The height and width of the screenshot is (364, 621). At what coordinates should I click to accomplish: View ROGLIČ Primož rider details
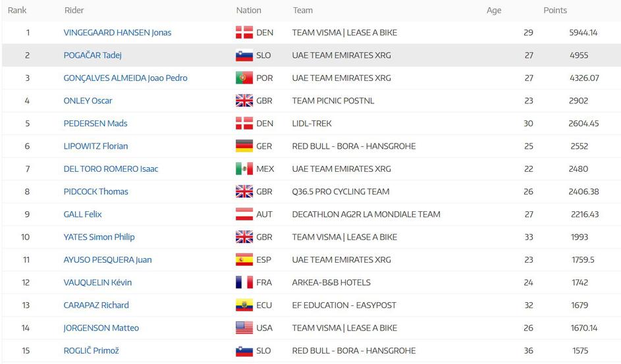tap(91, 351)
